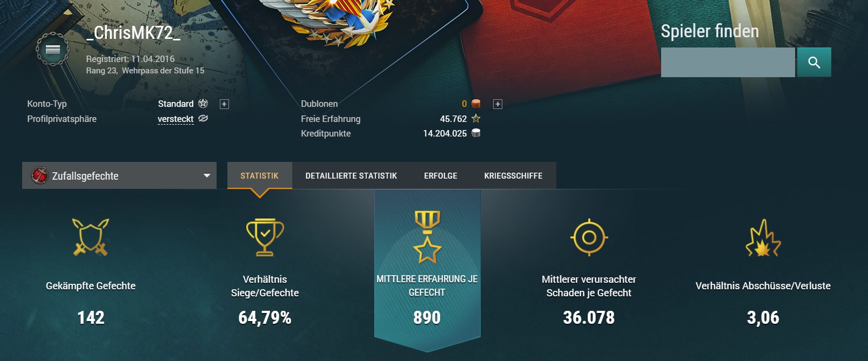The height and width of the screenshot is (361, 868).
Task: Click the magnifier search button
Action: pyautogui.click(x=814, y=63)
